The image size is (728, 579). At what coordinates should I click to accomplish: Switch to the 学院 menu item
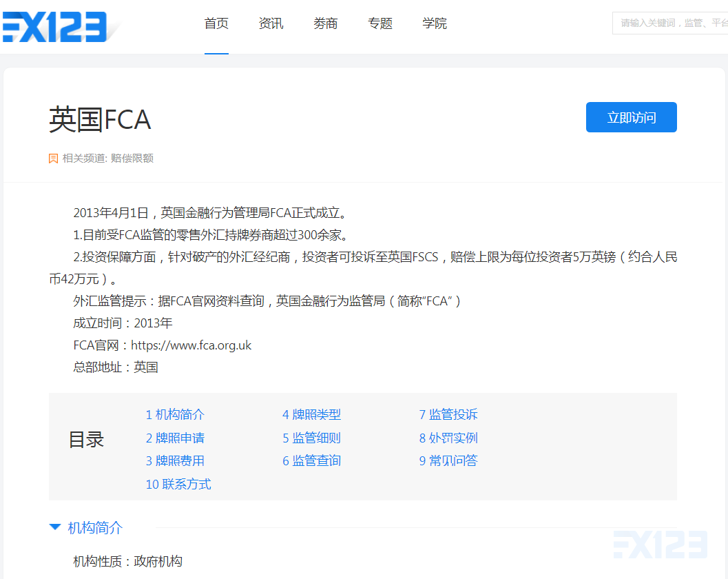click(435, 23)
